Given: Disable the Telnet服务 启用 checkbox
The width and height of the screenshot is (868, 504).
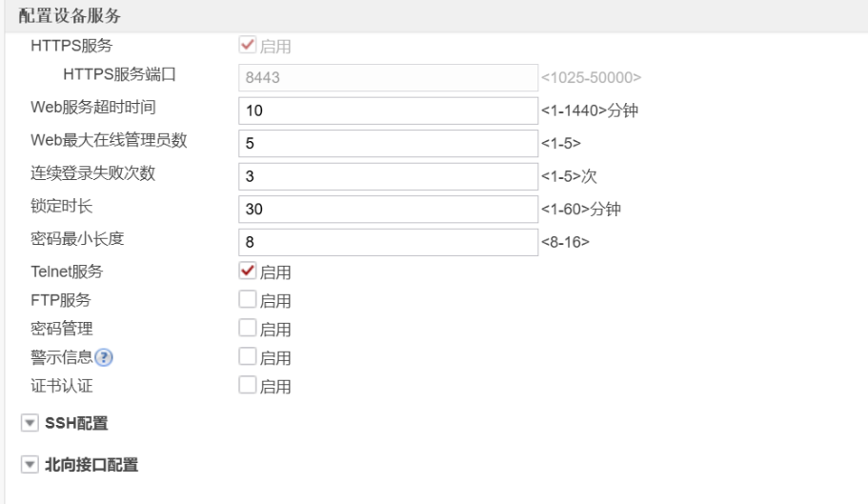Looking at the screenshot, I should click(x=248, y=271).
